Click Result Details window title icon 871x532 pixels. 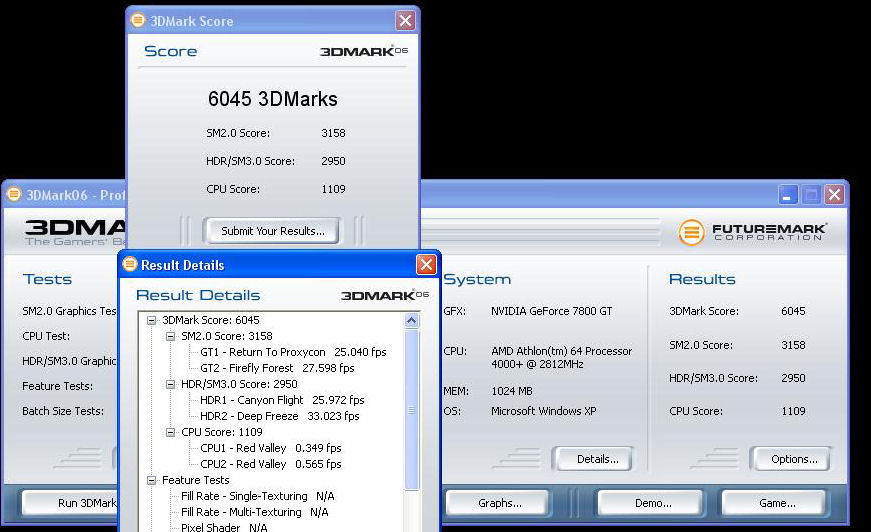coord(129,264)
